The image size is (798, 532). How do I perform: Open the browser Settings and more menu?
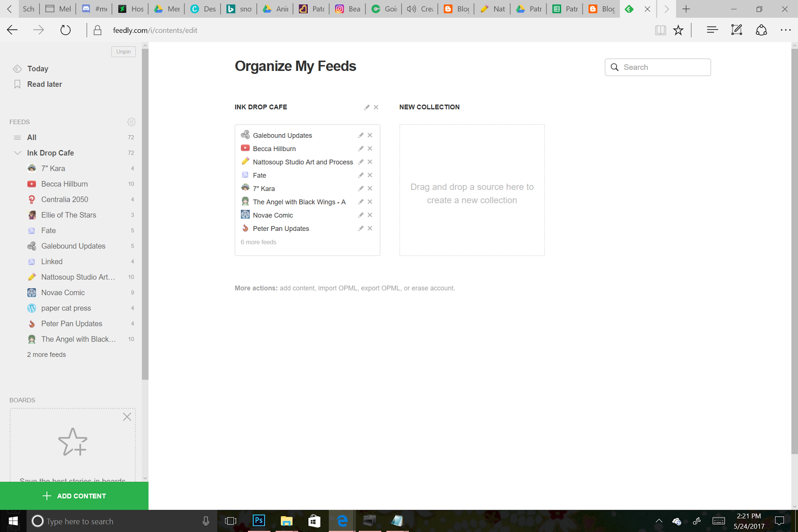point(786,30)
